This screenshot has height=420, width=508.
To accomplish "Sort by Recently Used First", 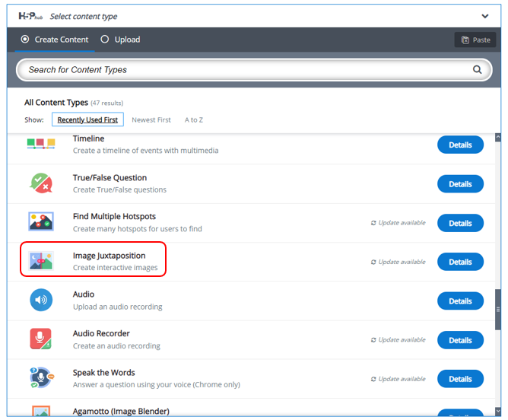I will (x=87, y=119).
